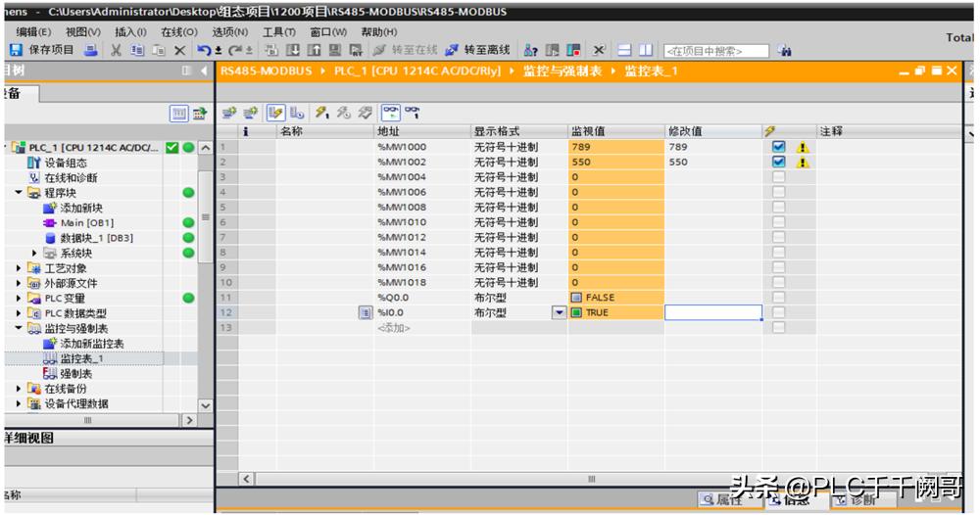Uncheck the modify checkbox for %MW1000

[x=779, y=147]
